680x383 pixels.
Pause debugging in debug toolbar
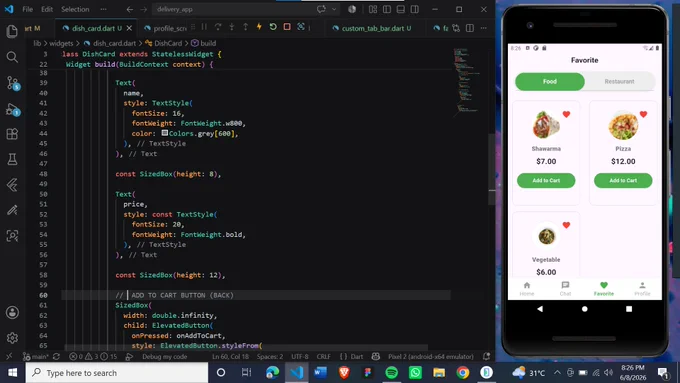click(204, 27)
